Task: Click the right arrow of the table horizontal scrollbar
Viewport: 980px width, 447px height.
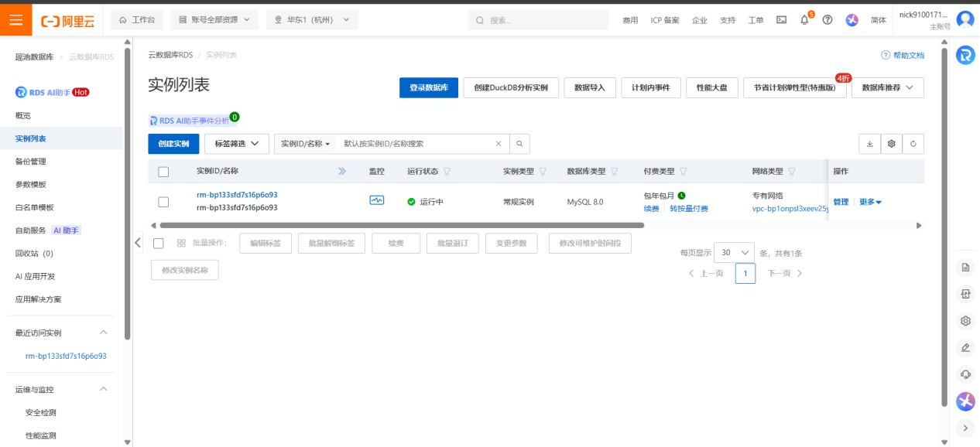Action: click(919, 225)
